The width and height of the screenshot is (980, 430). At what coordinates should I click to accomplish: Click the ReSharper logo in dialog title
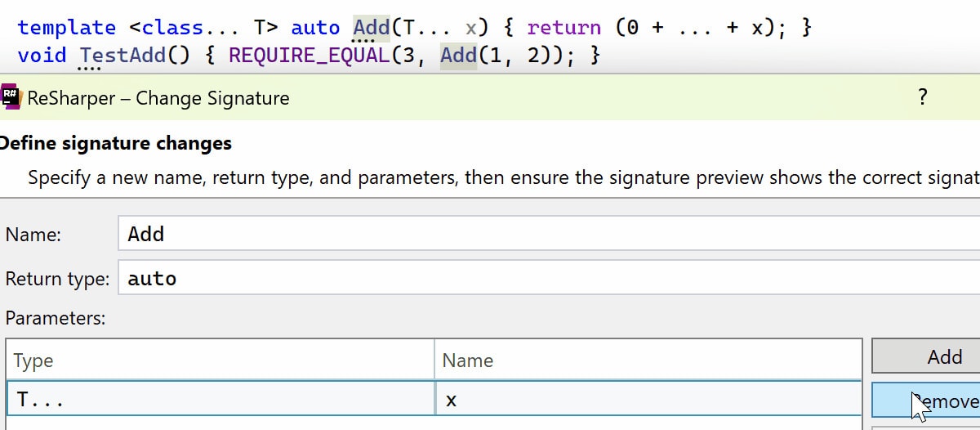pyautogui.click(x=11, y=98)
